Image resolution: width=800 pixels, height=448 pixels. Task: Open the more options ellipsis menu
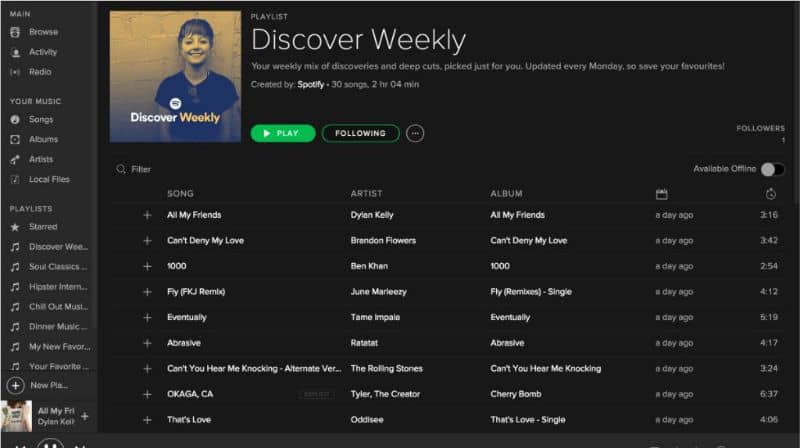pyautogui.click(x=415, y=133)
